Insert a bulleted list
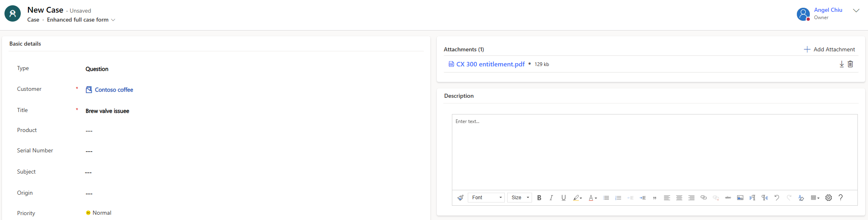Screen dimensions: 868x220 pos(606,198)
